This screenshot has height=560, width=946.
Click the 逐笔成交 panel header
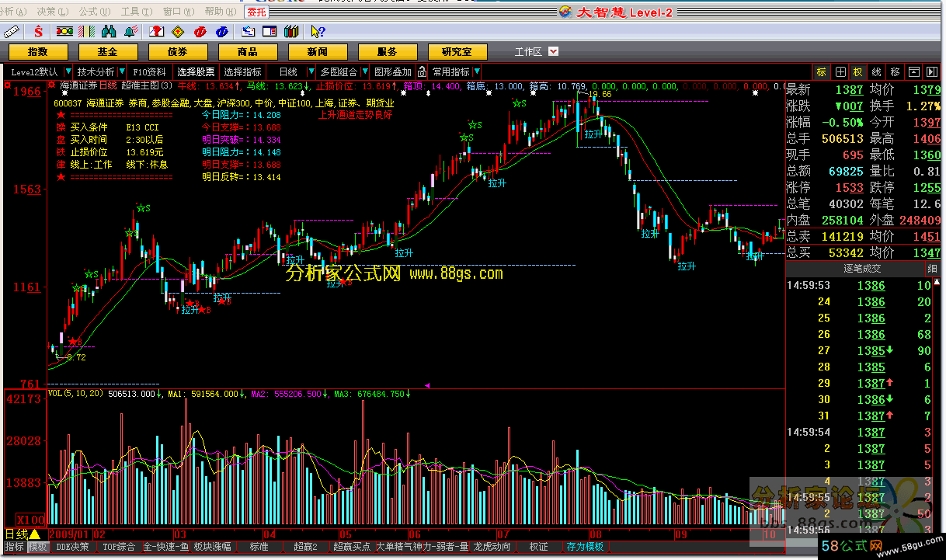pos(862,269)
